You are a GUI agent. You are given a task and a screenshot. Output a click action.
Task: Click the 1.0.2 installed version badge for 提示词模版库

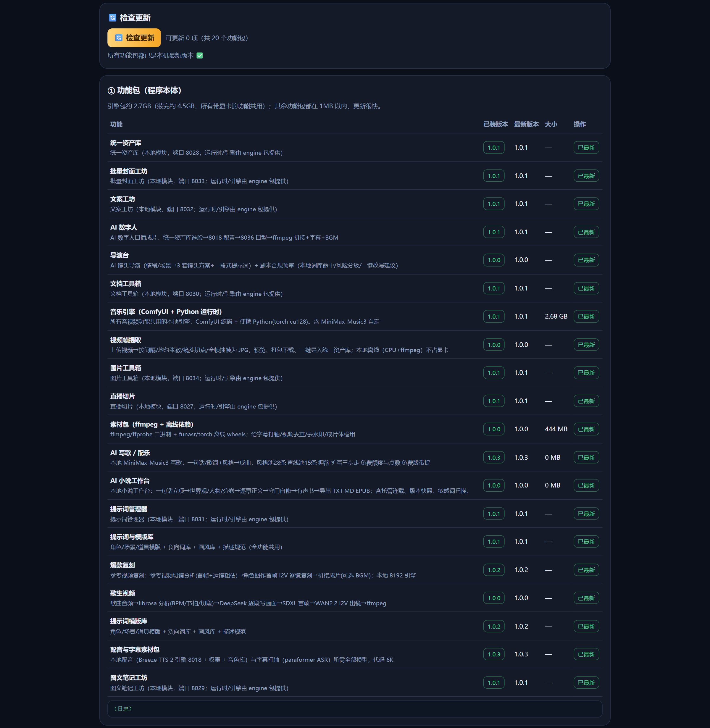(494, 626)
